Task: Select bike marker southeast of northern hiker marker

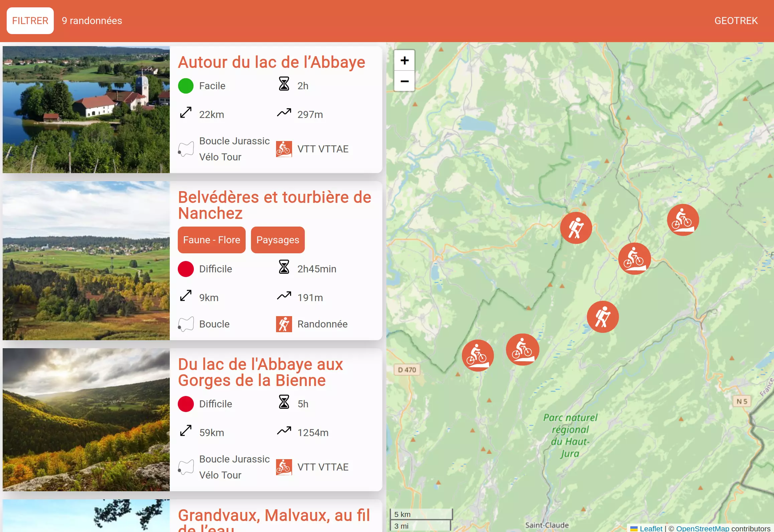Action: [634, 259]
